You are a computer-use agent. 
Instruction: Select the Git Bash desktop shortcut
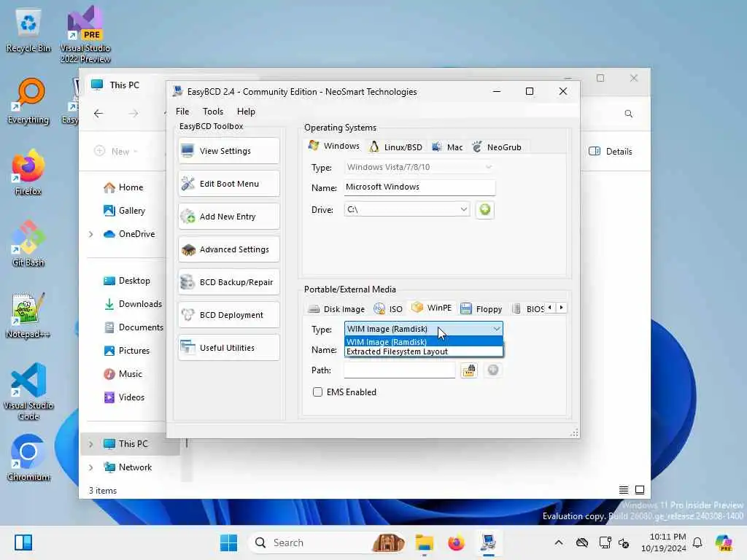tap(28, 244)
